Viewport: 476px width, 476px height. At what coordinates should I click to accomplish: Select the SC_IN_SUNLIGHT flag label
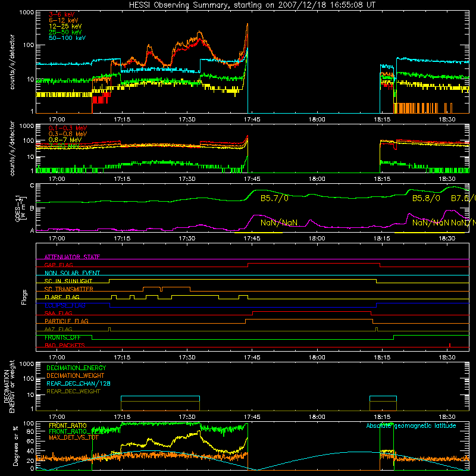tap(68, 281)
